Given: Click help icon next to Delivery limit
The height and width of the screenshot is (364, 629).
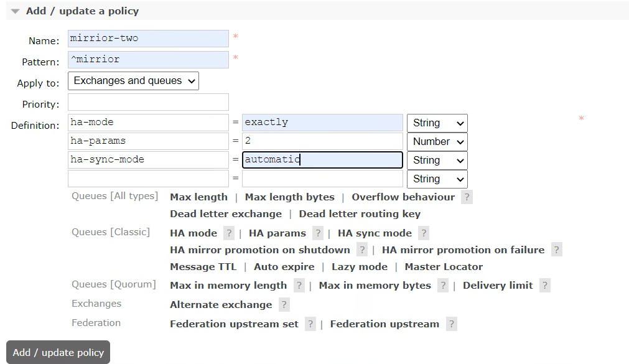Looking at the screenshot, I should coord(544,286).
